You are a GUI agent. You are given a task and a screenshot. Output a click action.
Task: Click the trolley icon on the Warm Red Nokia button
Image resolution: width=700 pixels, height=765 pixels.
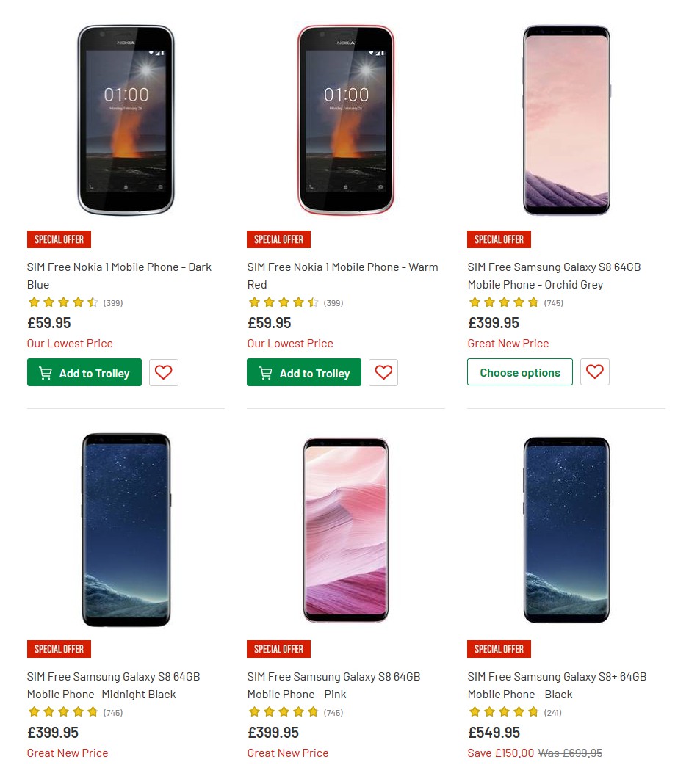[x=265, y=373]
